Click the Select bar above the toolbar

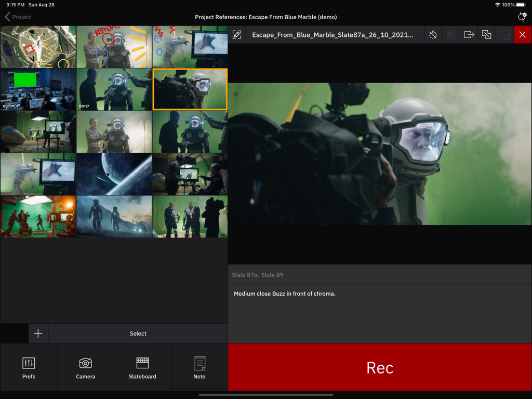coord(138,333)
